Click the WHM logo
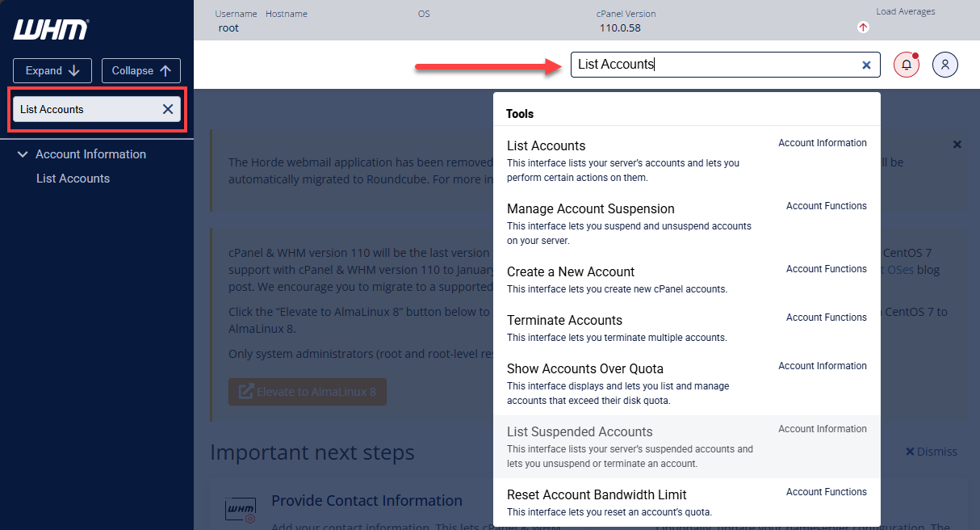980x530 pixels. click(x=51, y=30)
